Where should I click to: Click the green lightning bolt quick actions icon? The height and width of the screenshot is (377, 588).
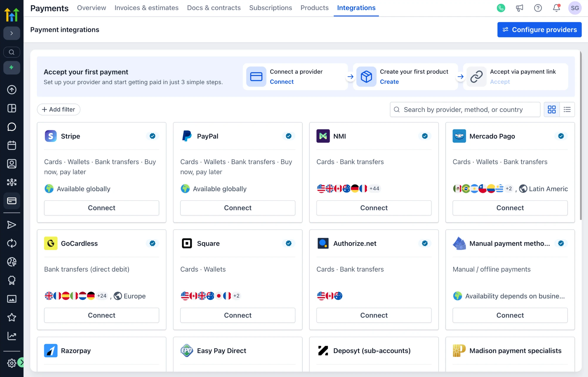(12, 68)
